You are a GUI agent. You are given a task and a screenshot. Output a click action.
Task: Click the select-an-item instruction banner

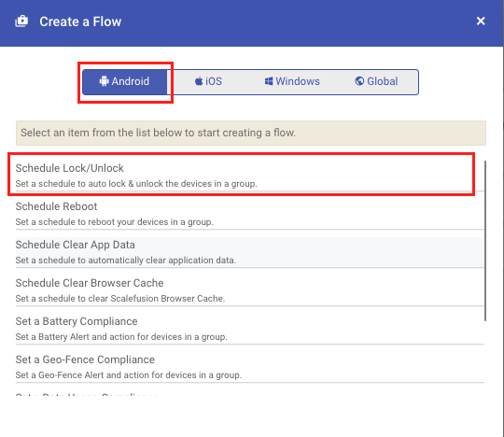251,134
